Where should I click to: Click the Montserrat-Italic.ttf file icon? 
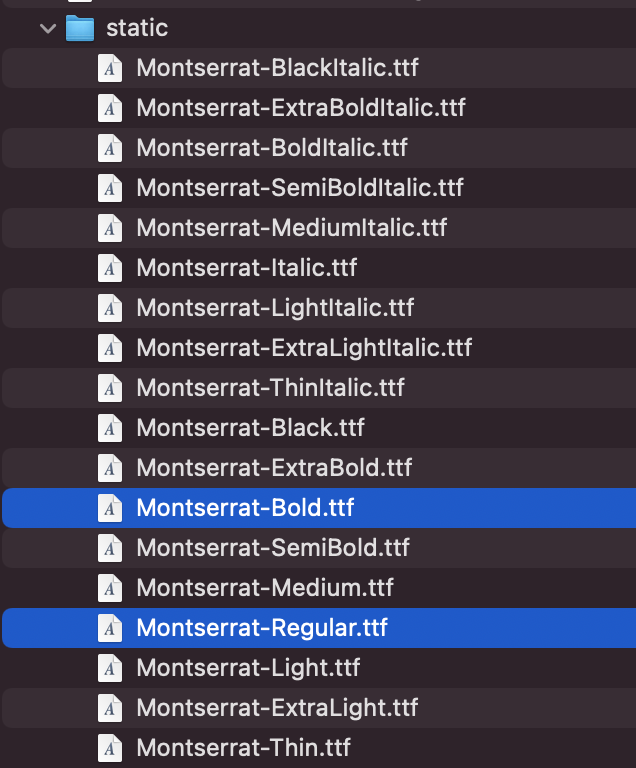(x=110, y=268)
